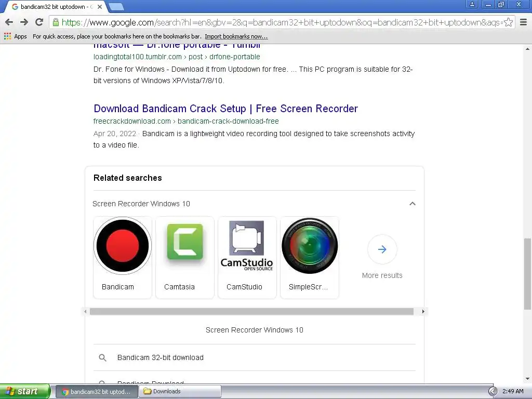Click the carousel scroll left arrow

[x=85, y=312]
